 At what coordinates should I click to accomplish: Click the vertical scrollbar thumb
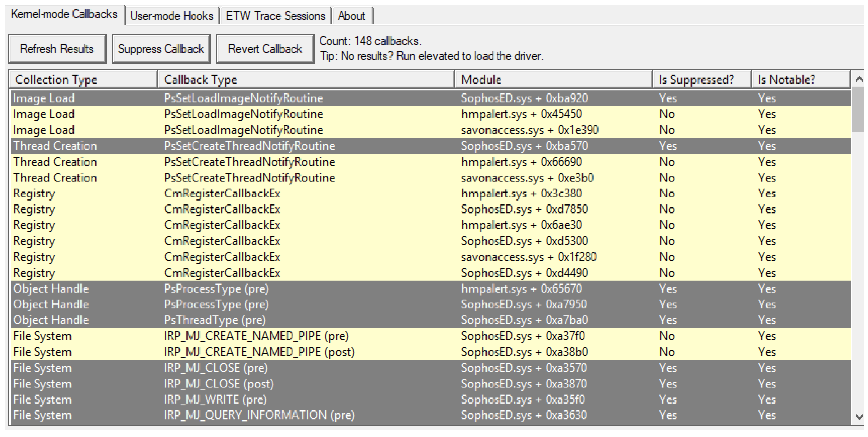pyautogui.click(x=859, y=110)
